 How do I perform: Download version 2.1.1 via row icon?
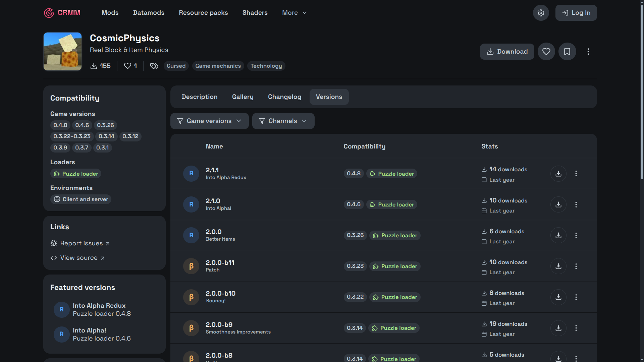(x=558, y=174)
